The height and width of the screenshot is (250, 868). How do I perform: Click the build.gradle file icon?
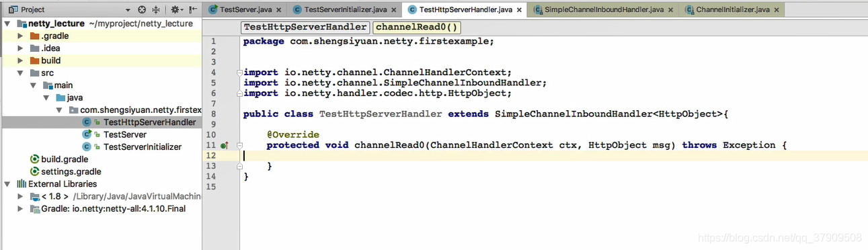35,159
